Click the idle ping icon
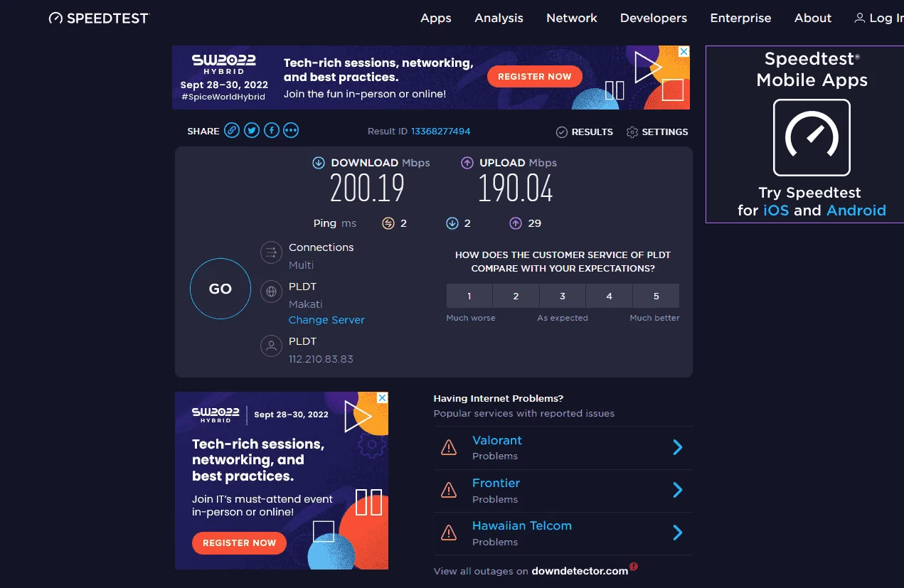Screen dimensions: 904x588 (x=388, y=223)
